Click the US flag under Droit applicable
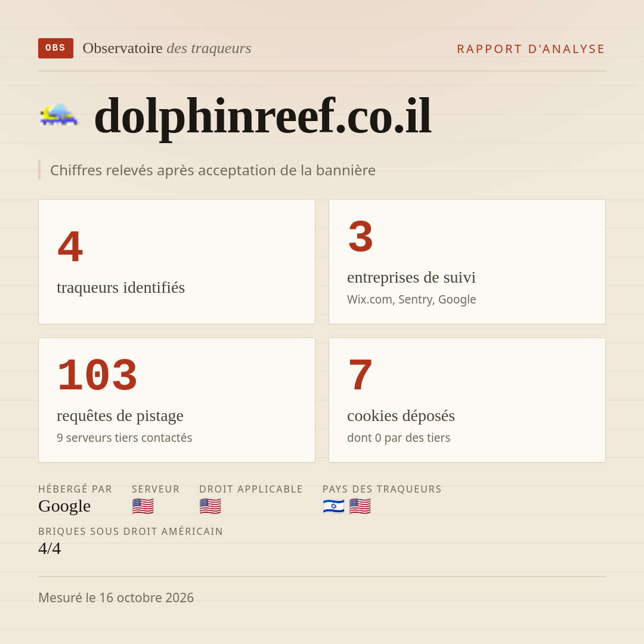This screenshot has height=644, width=644. pyautogui.click(x=210, y=506)
